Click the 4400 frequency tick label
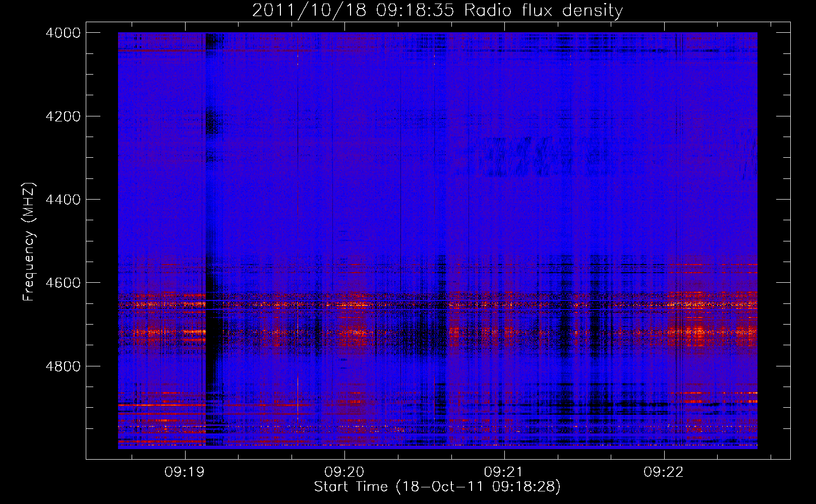816x504 pixels. point(63,200)
